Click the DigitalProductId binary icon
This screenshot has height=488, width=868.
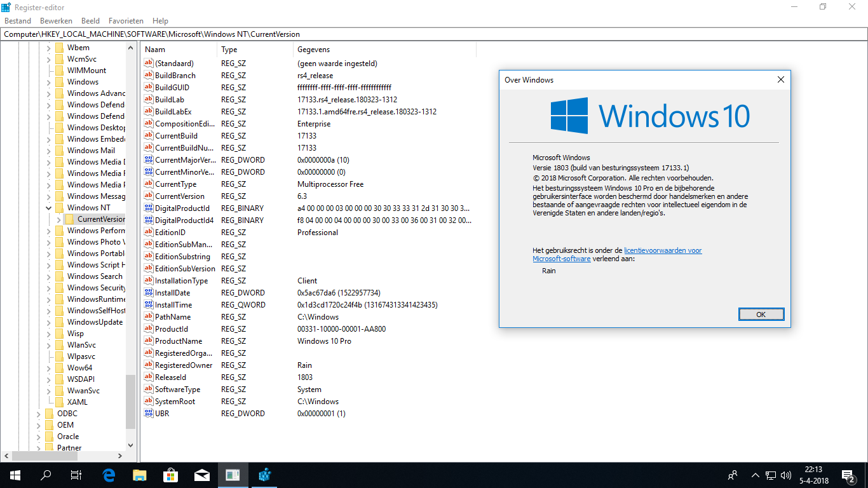point(149,208)
